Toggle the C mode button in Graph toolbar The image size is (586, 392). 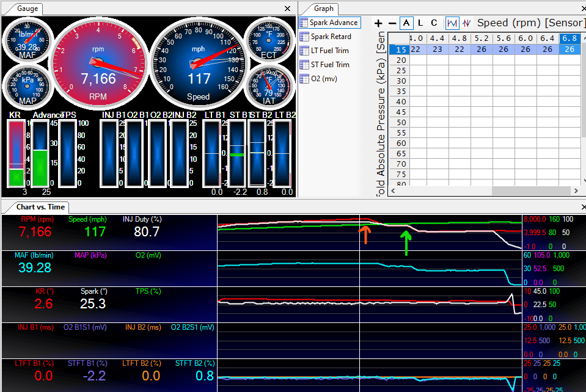click(x=434, y=23)
